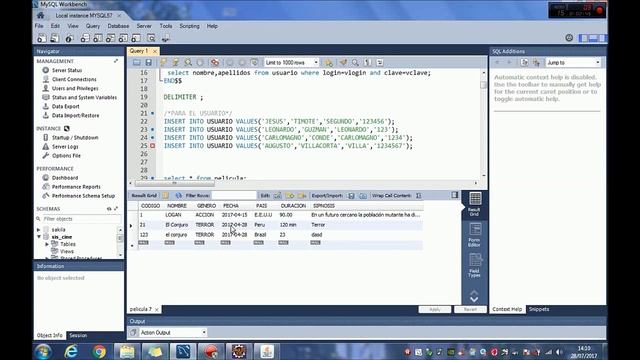
Task: Open the Performance Dashboard
Action: point(65,178)
